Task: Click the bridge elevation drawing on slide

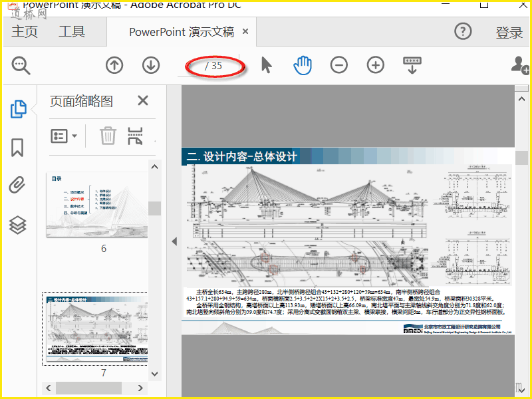Action: click(x=307, y=195)
